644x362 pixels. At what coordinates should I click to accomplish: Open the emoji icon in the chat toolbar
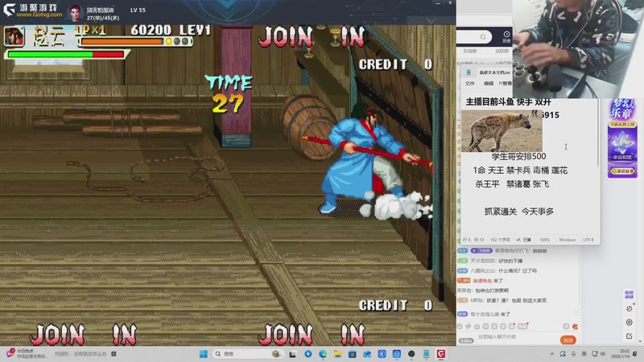[x=460, y=327]
